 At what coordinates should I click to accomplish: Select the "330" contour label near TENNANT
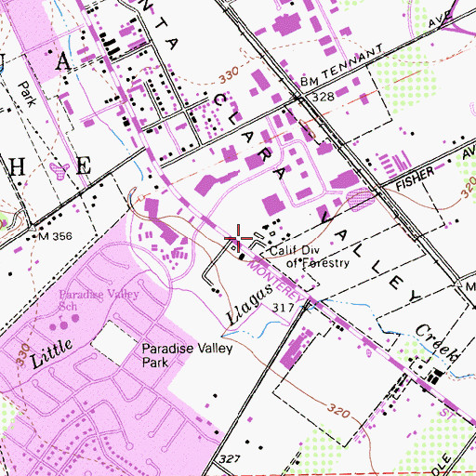point(230,75)
